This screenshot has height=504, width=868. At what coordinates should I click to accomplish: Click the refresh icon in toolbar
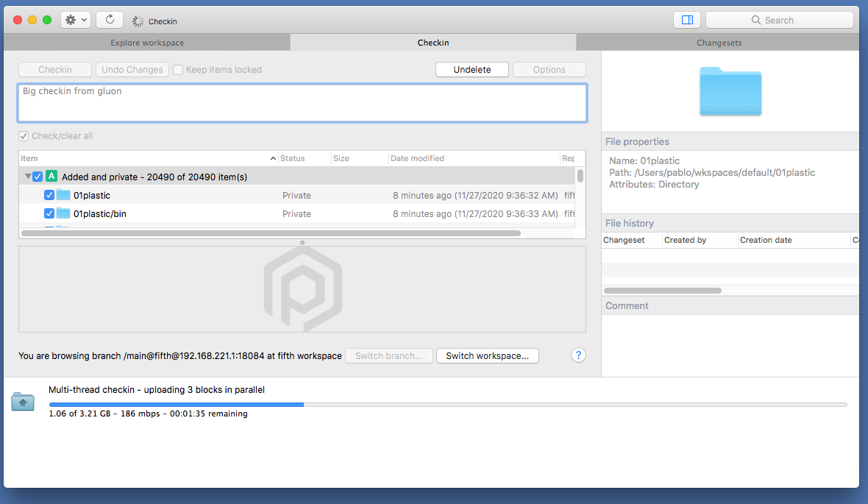point(109,20)
